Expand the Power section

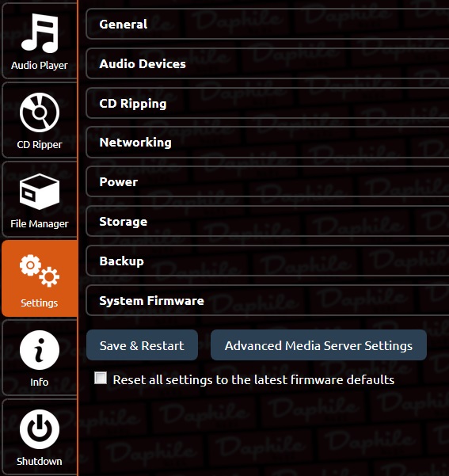coord(268,182)
